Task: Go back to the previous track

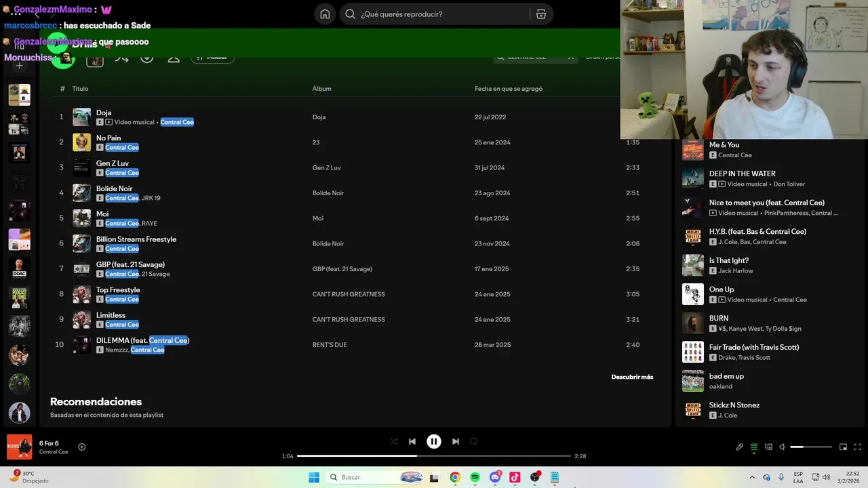Action: [412, 441]
